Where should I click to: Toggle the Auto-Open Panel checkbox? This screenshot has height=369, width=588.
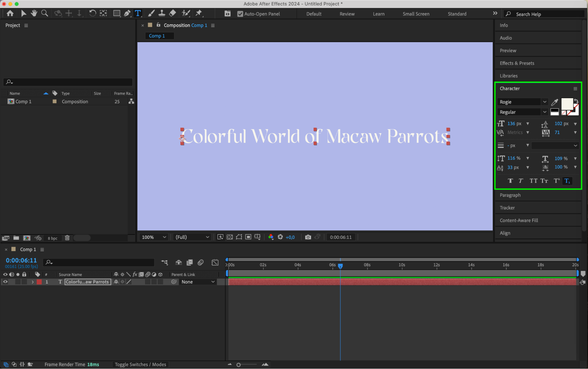240,14
